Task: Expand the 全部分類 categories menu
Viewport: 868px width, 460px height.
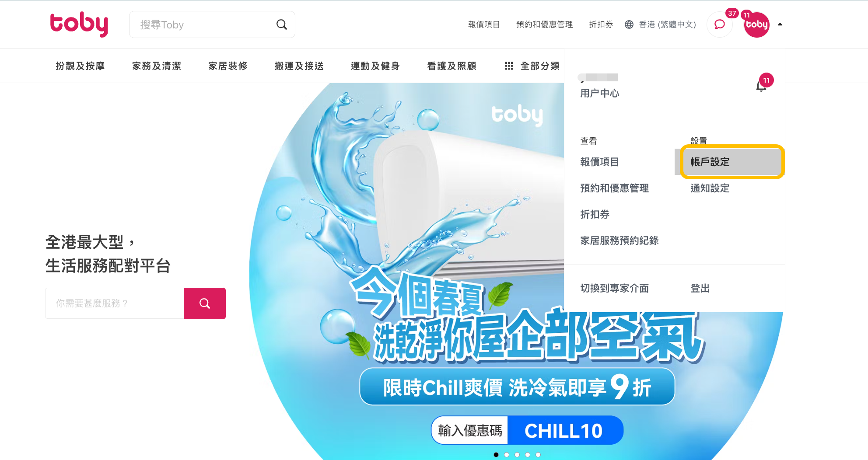Action: tap(540, 66)
